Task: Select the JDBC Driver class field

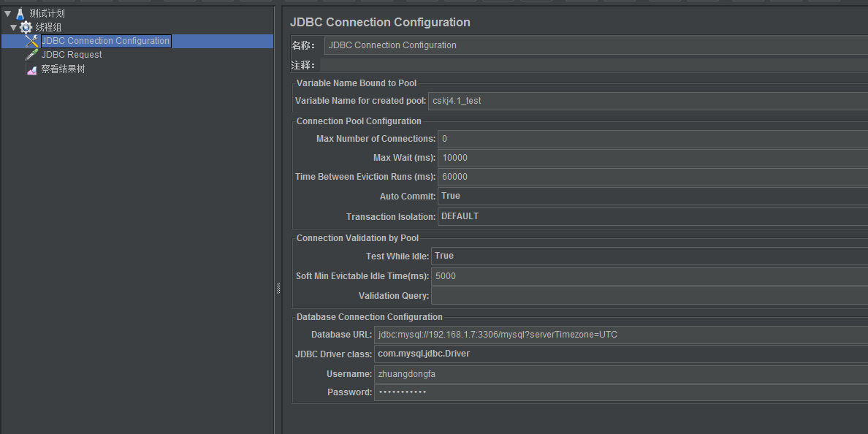Action: (621, 354)
